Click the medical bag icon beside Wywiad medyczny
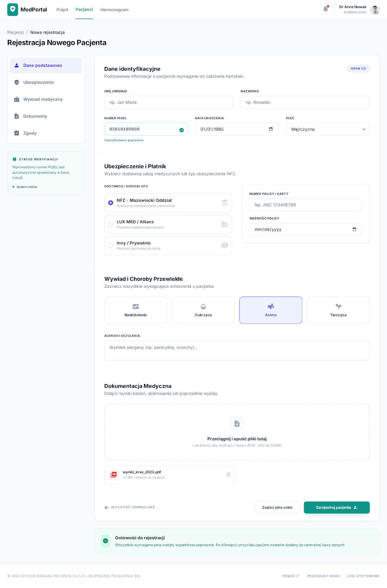 point(17,99)
